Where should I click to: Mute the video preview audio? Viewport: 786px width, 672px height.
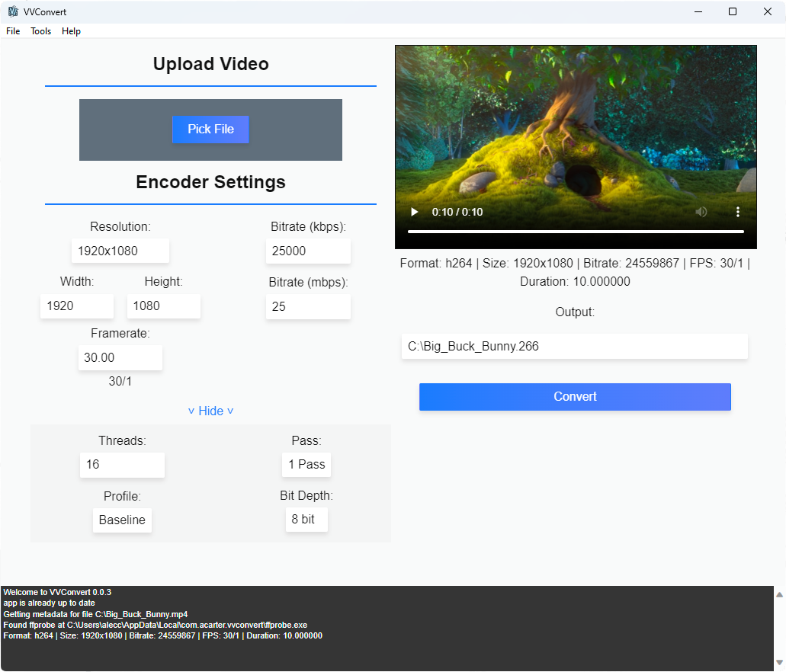coord(701,212)
